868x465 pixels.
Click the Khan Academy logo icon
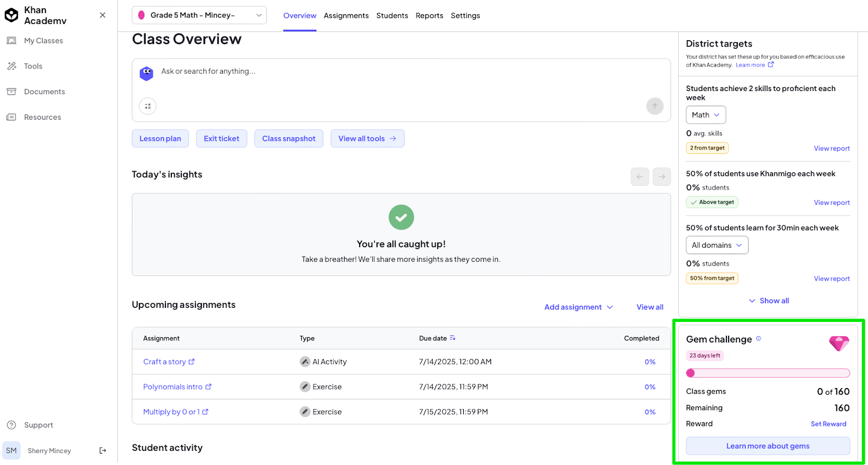click(x=11, y=15)
